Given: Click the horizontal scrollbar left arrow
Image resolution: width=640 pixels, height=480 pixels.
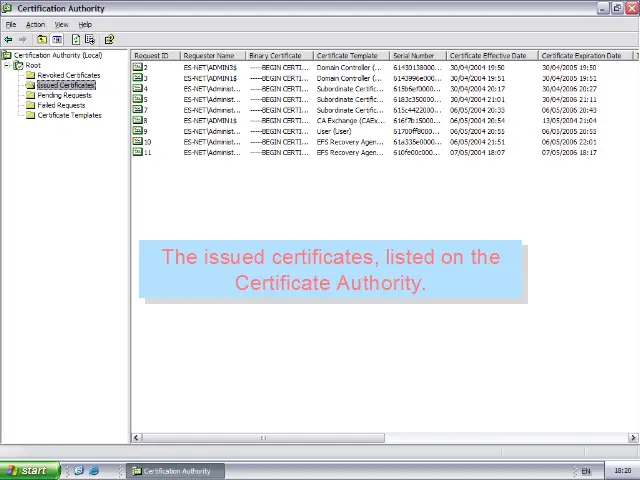Looking at the screenshot, I should tap(137, 438).
